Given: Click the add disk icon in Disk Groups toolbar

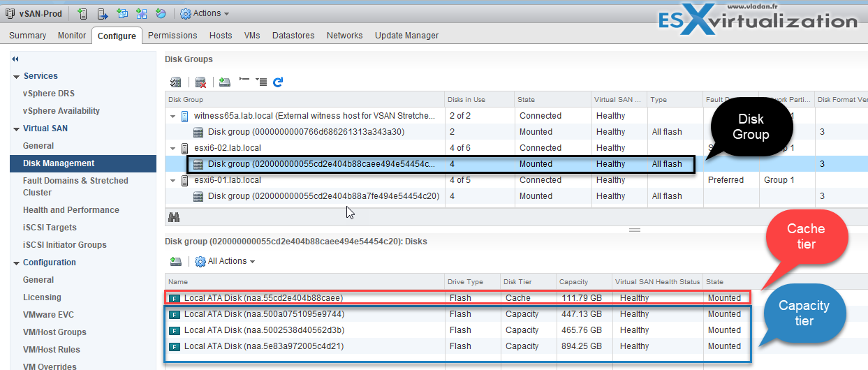Looking at the screenshot, I should click(224, 82).
